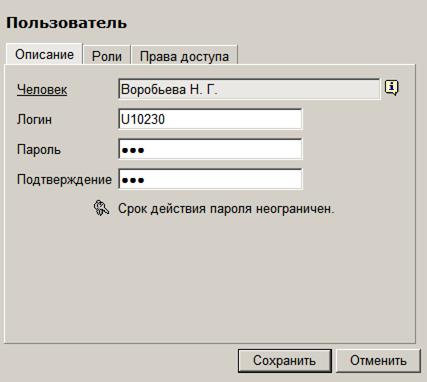Click the Срок действия пароля неограничен text
Viewport: 427px width, 382px height.
coord(226,209)
